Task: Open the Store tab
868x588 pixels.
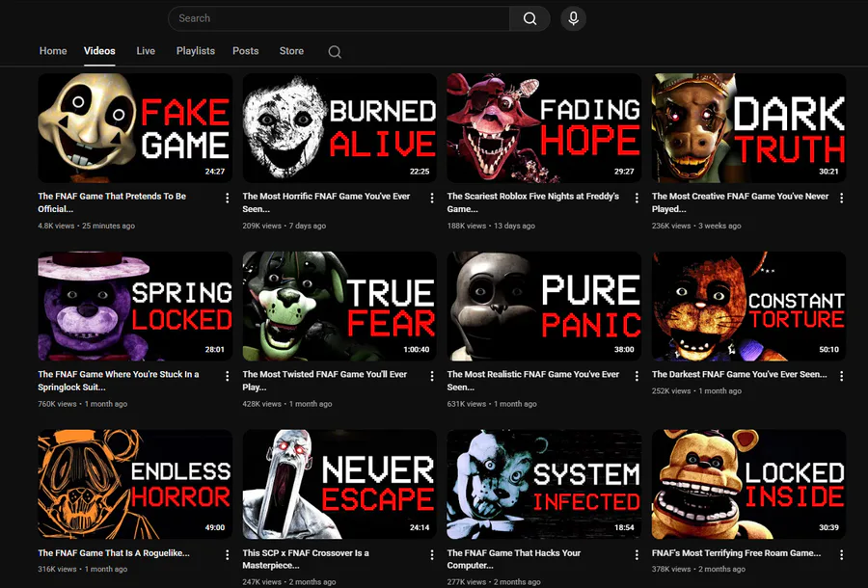Action: [291, 51]
